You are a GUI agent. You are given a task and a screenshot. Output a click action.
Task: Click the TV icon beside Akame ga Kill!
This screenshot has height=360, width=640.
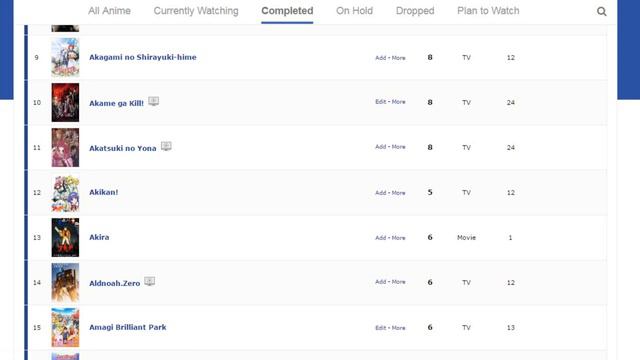[153, 101]
